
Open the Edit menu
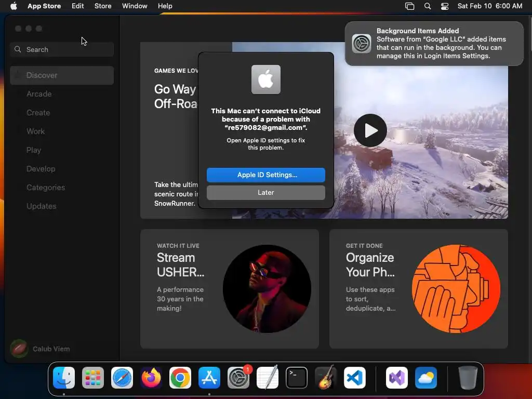coord(78,6)
